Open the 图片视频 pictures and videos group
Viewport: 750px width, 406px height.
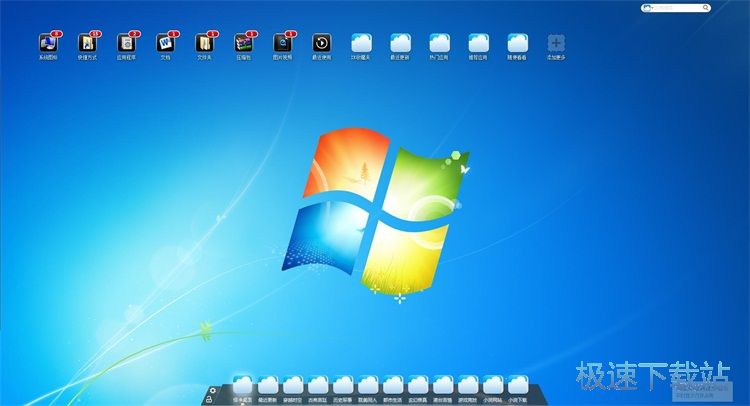(x=283, y=43)
